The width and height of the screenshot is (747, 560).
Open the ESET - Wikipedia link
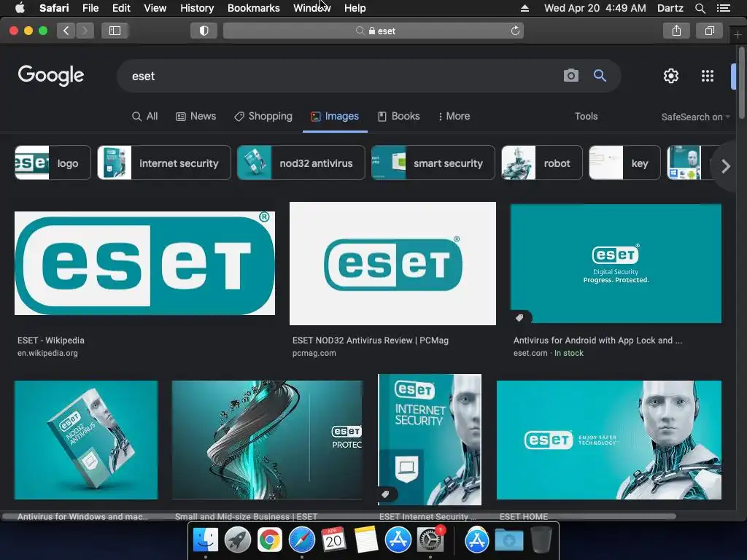coord(51,341)
